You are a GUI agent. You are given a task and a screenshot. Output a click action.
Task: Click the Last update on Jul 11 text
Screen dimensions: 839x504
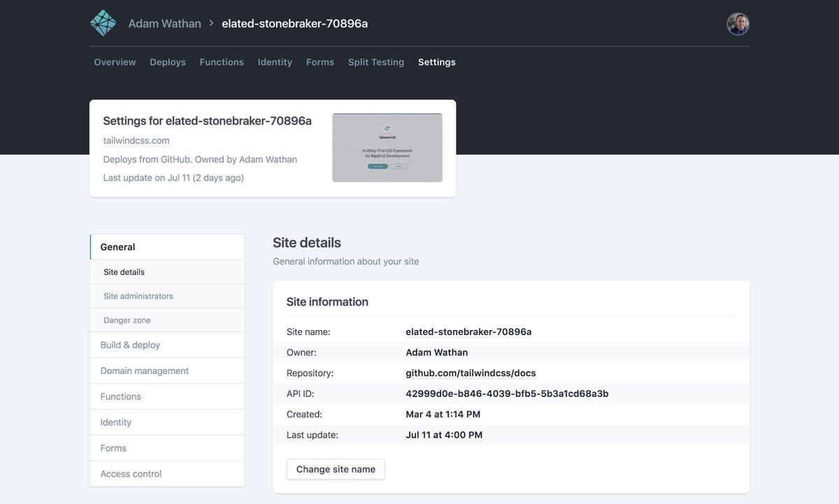tap(173, 178)
